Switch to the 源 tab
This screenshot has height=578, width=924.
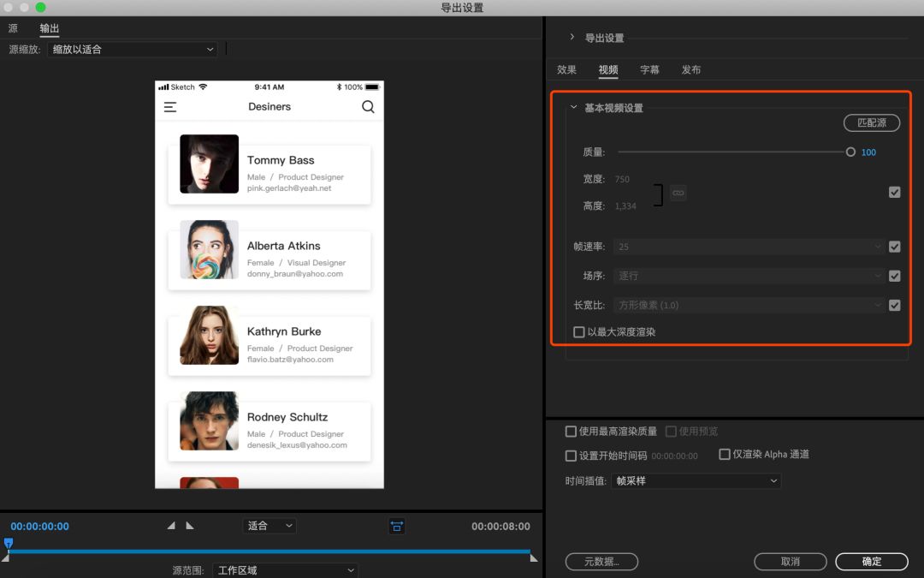[13, 28]
